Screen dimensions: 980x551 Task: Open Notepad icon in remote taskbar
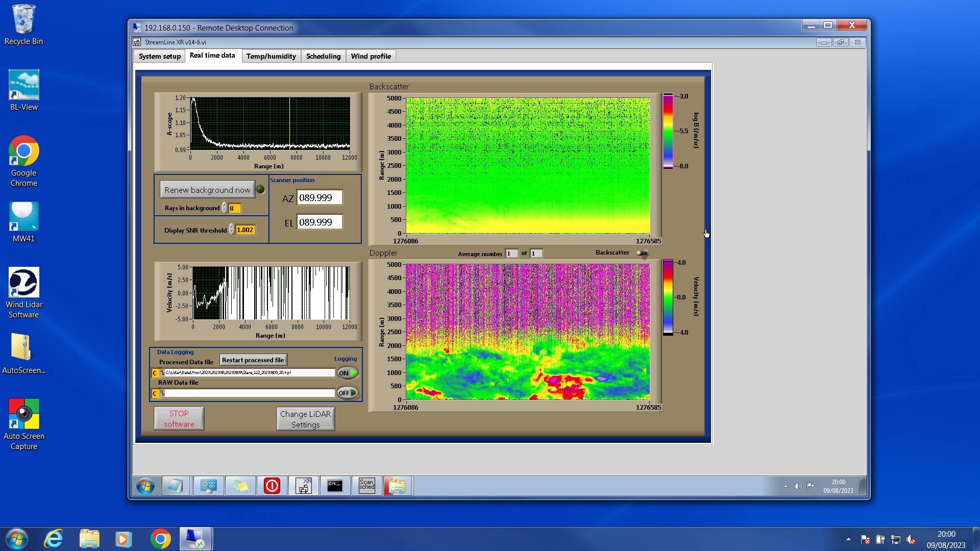(176, 485)
